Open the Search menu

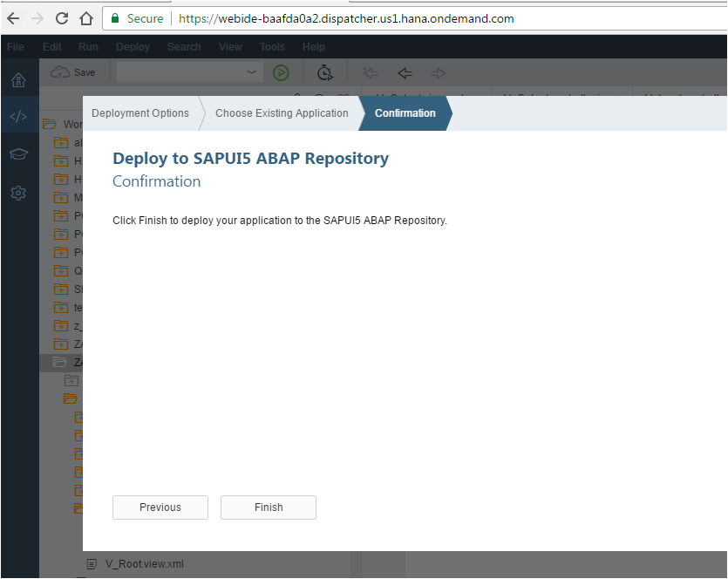click(x=184, y=47)
